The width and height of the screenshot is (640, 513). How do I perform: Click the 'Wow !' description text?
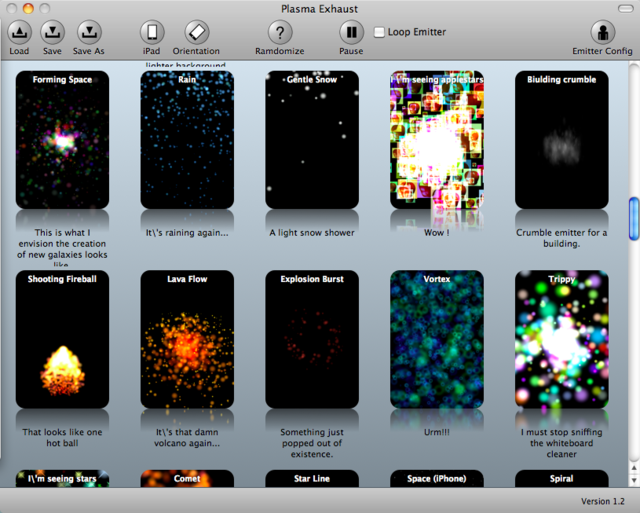tap(437, 233)
